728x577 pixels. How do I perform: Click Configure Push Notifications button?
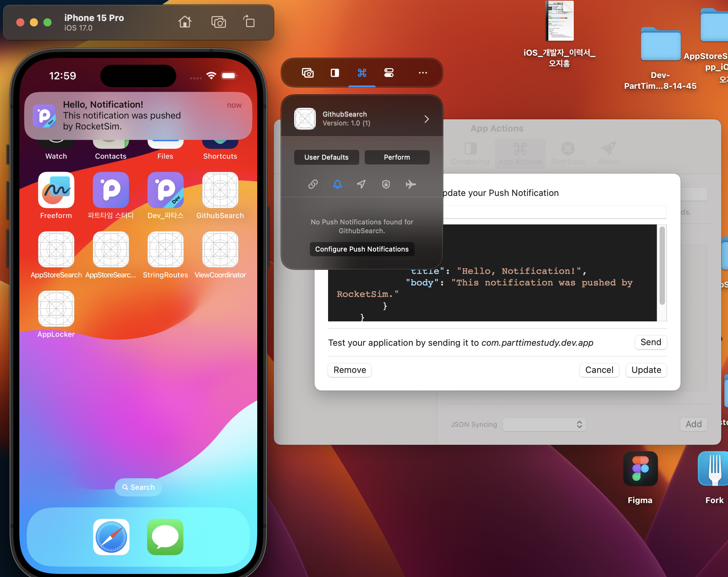[x=362, y=249]
